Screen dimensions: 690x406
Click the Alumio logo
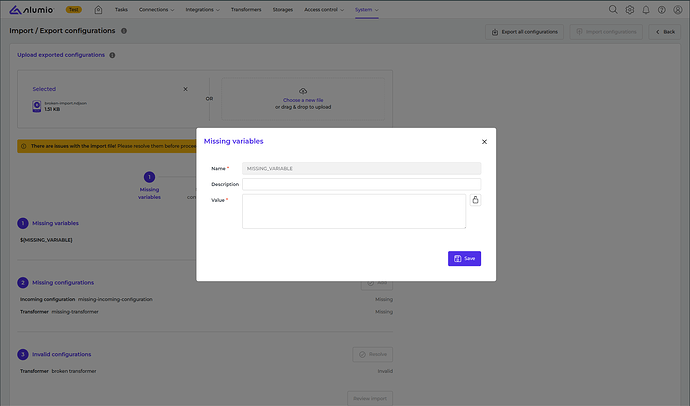tap(32, 10)
